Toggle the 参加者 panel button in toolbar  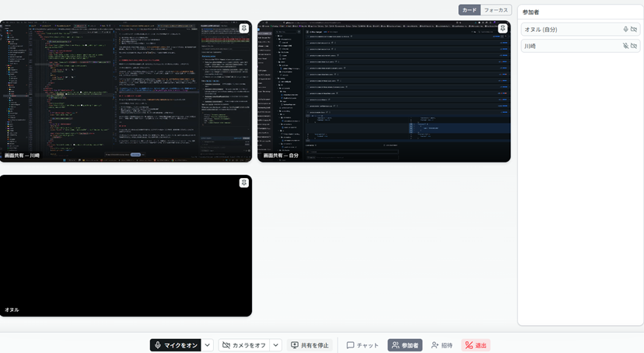405,345
